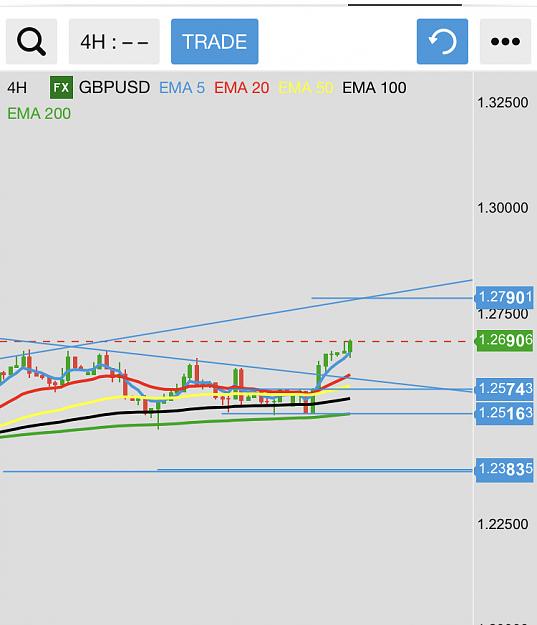Open the three-dot more options menu
The width and height of the screenshot is (537, 625).
click(x=505, y=41)
